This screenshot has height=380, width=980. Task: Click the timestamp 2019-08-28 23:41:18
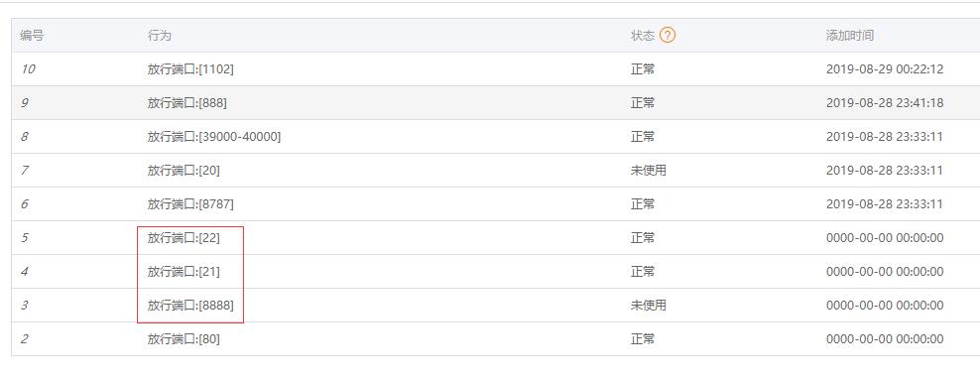click(885, 103)
